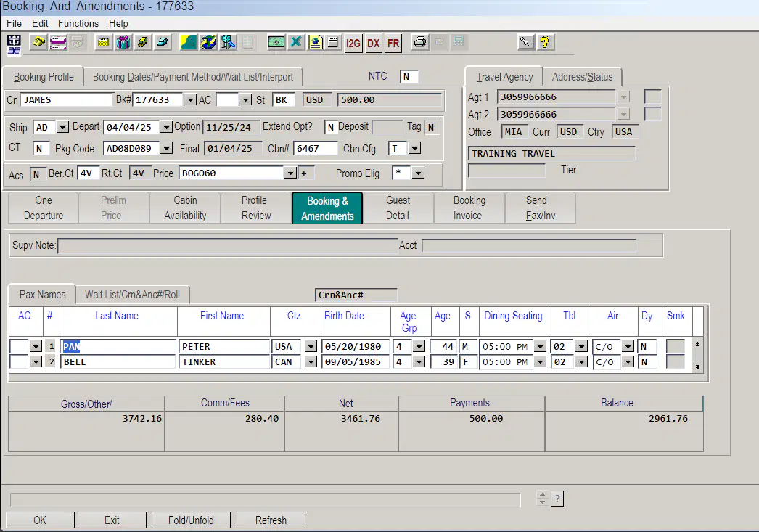The image size is (759, 532).
Task: Switch to the Address/Status tab
Action: [x=582, y=77]
